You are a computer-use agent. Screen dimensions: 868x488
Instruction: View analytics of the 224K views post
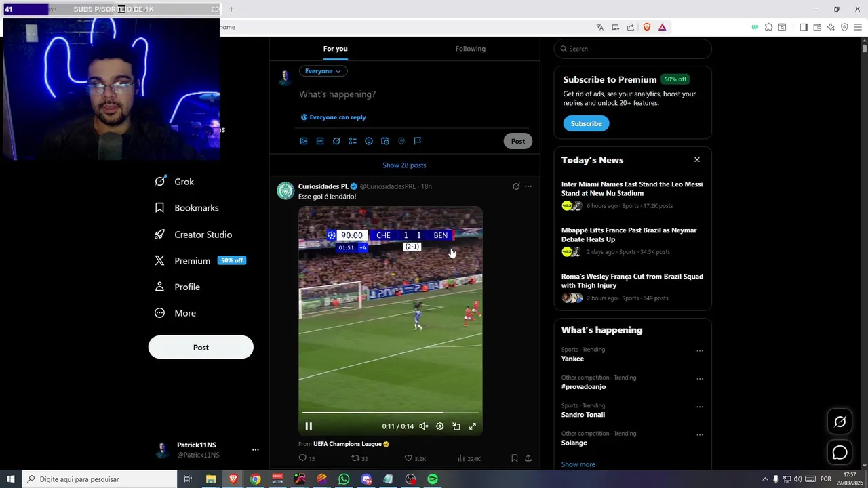coord(469,458)
